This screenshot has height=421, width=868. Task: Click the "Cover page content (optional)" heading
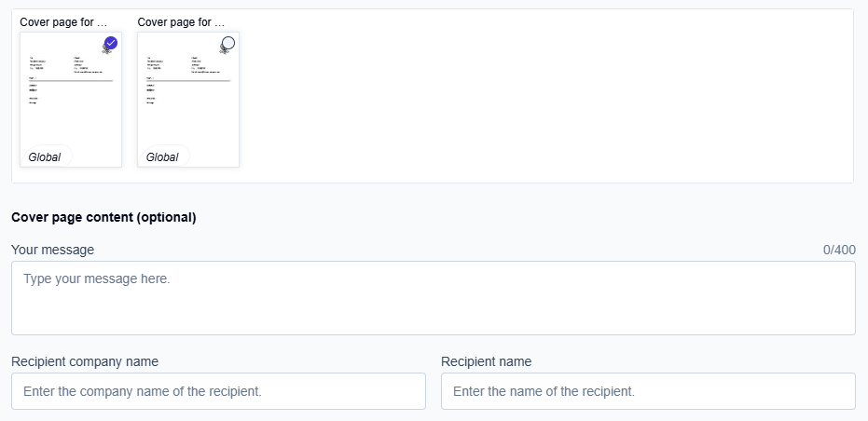point(103,218)
